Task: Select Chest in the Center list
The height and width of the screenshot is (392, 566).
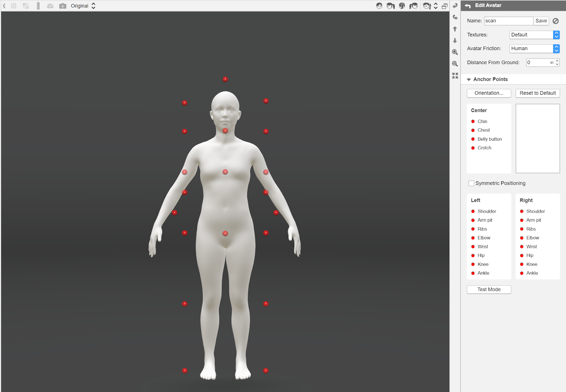Action: (484, 130)
